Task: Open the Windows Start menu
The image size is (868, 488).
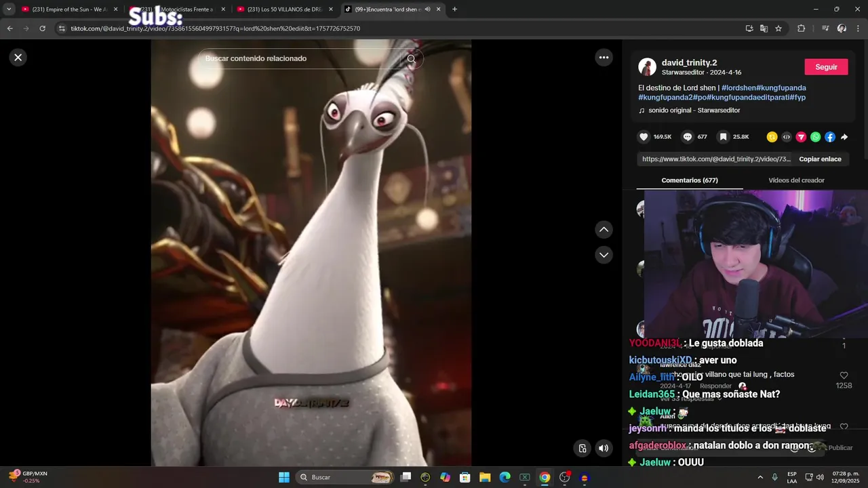Action: [284, 477]
